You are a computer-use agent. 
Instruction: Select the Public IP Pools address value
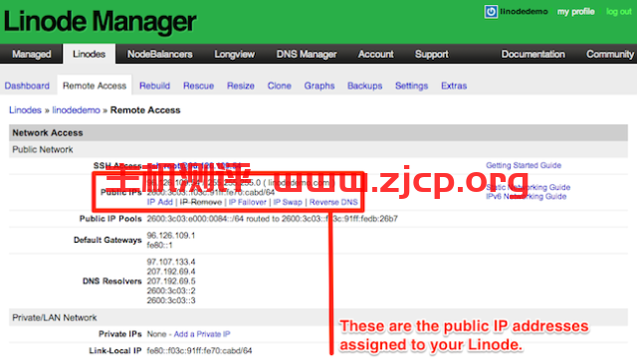272,219
